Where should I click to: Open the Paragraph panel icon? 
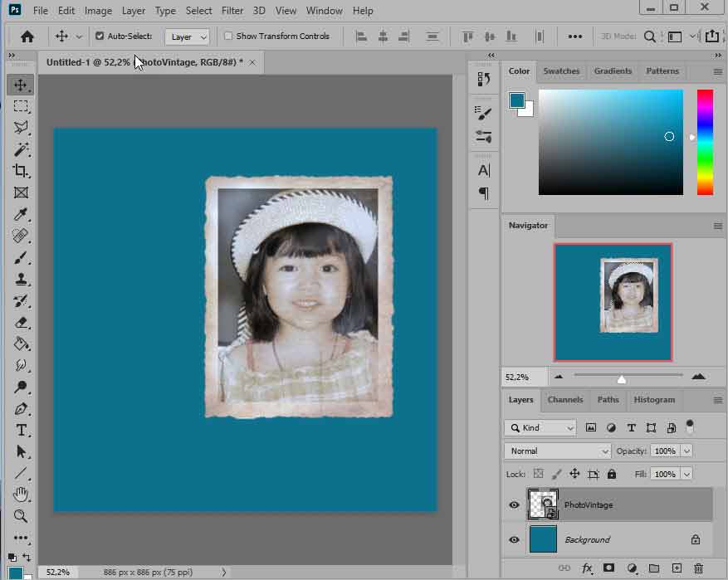pos(483,193)
